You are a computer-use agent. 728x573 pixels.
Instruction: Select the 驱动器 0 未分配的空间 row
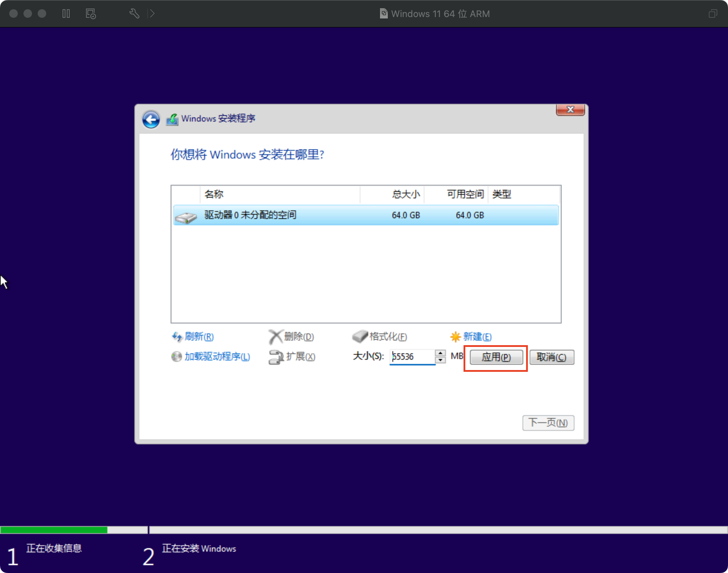(x=366, y=215)
